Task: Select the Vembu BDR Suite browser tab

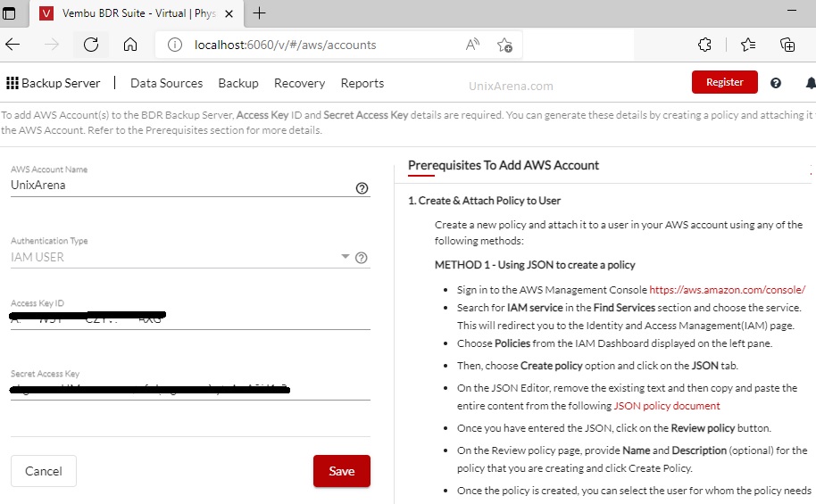Action: [137, 13]
